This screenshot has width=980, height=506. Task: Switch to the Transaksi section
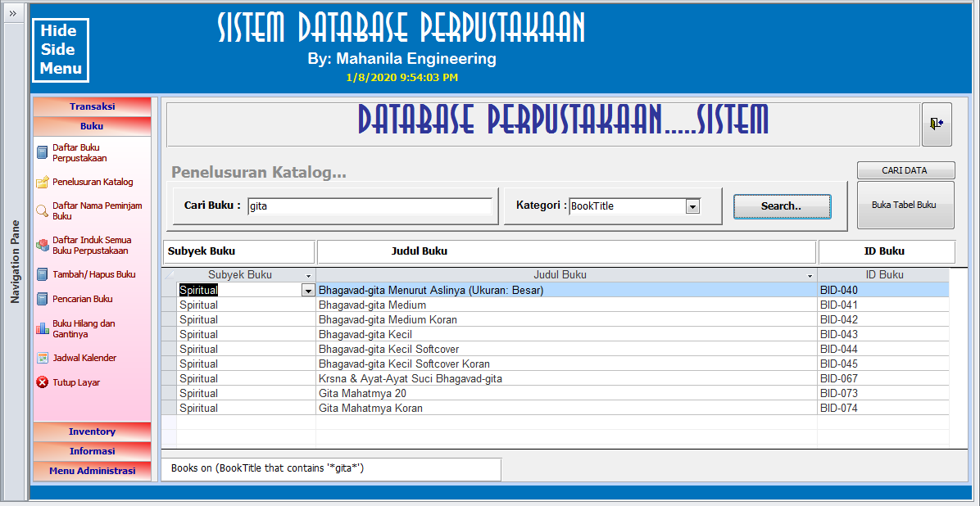click(x=91, y=106)
